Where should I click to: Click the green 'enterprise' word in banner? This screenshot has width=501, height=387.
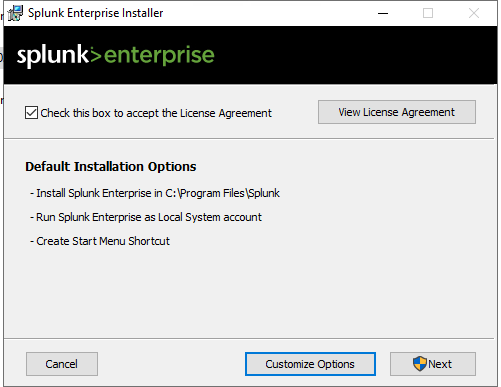coord(159,56)
